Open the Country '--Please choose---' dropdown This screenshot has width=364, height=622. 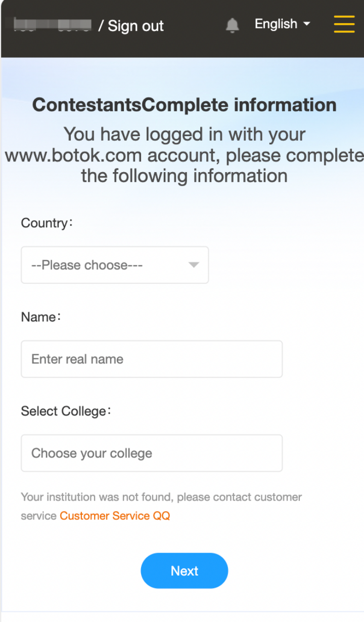[115, 265]
